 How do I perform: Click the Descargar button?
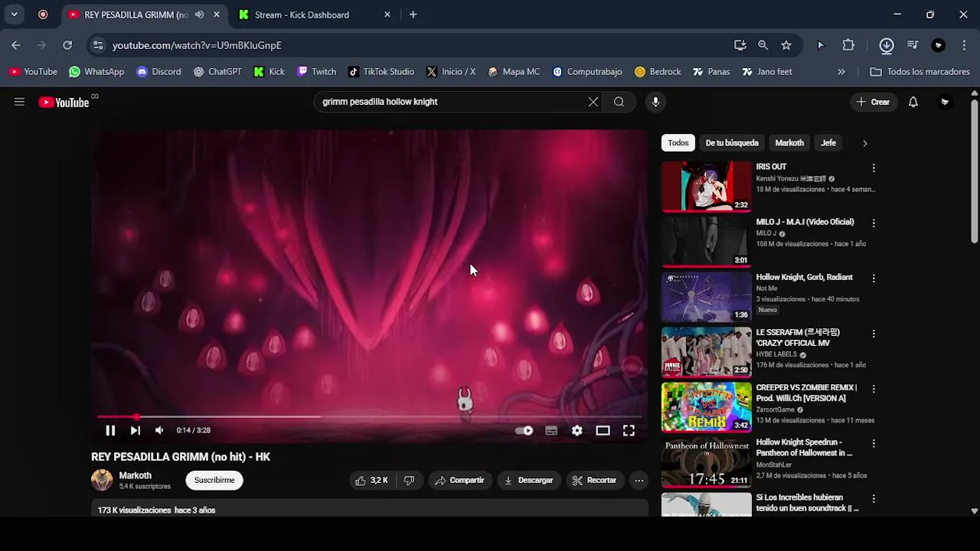click(528, 481)
